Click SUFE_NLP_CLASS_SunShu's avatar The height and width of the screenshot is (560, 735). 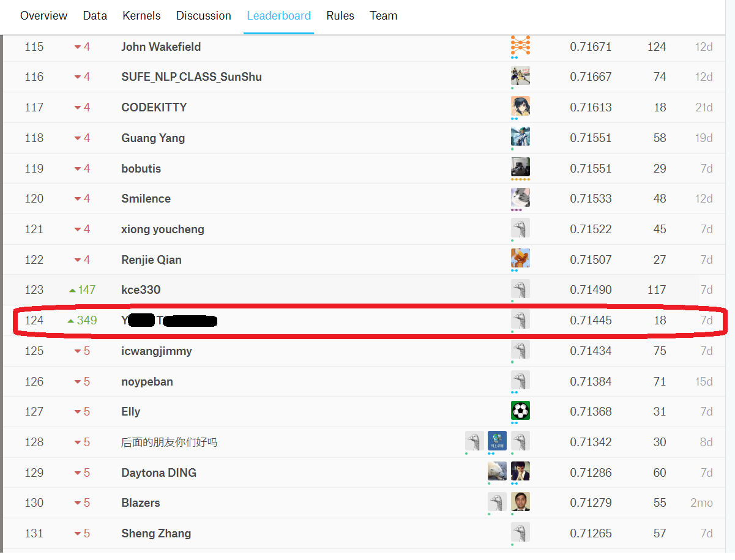click(x=520, y=75)
